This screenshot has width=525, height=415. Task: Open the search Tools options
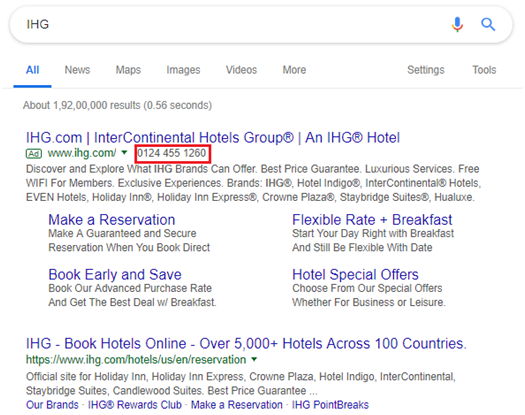[x=484, y=70]
